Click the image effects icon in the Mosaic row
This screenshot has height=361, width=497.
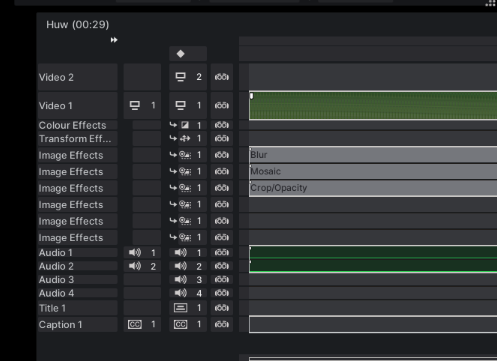point(185,171)
